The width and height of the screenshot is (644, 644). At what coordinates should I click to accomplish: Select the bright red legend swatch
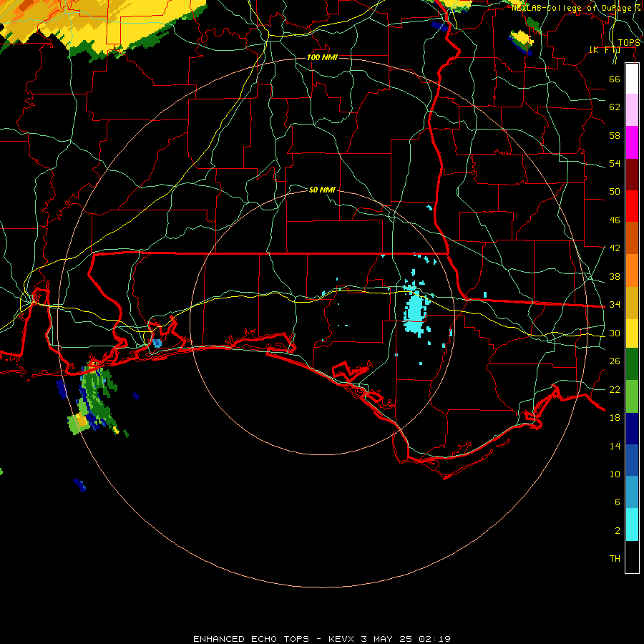632,206
